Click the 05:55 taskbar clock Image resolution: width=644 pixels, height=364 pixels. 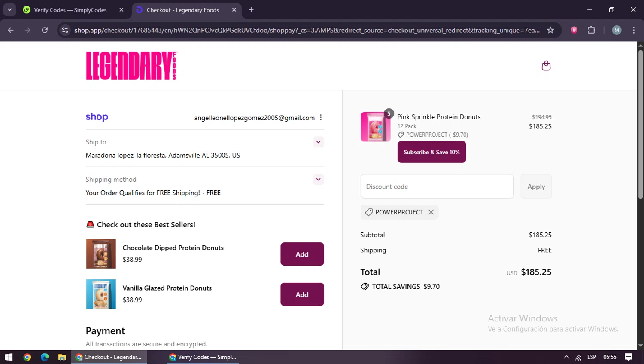[x=610, y=357]
